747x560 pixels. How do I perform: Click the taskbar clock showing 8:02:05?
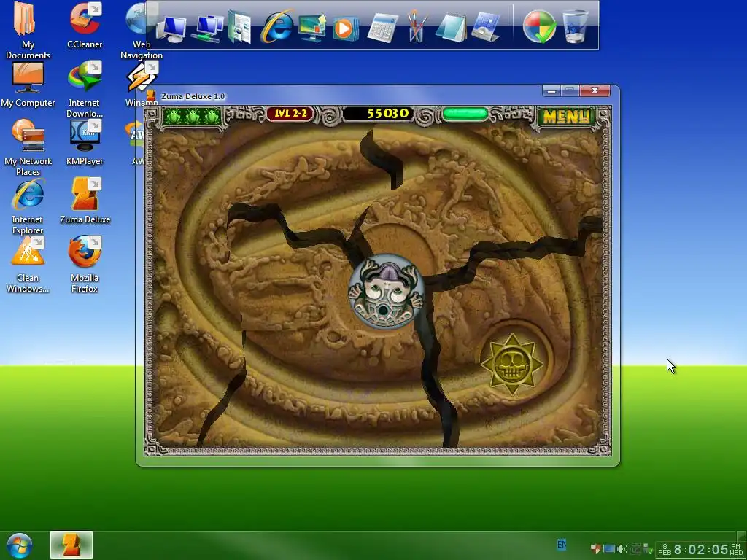click(701, 550)
